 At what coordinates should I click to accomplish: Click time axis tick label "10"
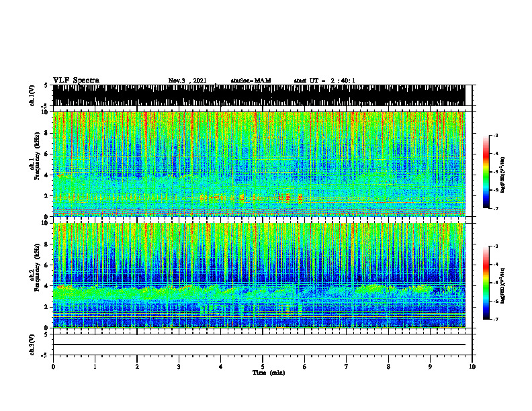[x=472, y=367]
